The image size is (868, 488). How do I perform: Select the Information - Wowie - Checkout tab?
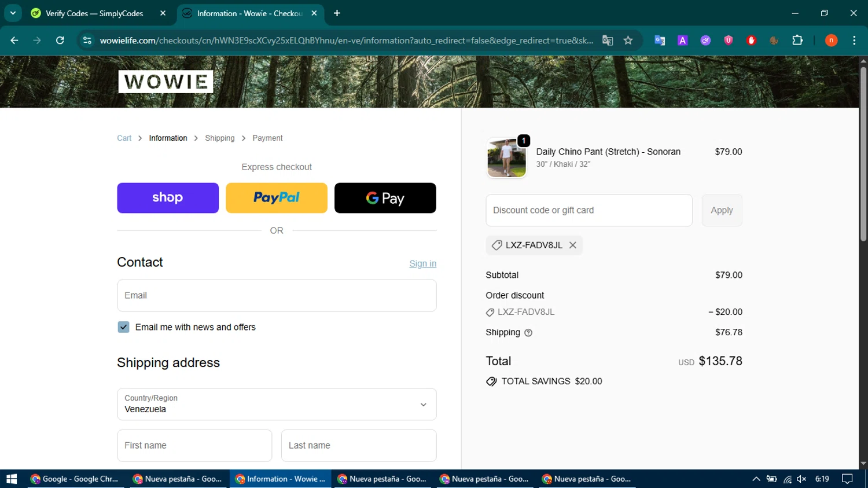click(249, 13)
